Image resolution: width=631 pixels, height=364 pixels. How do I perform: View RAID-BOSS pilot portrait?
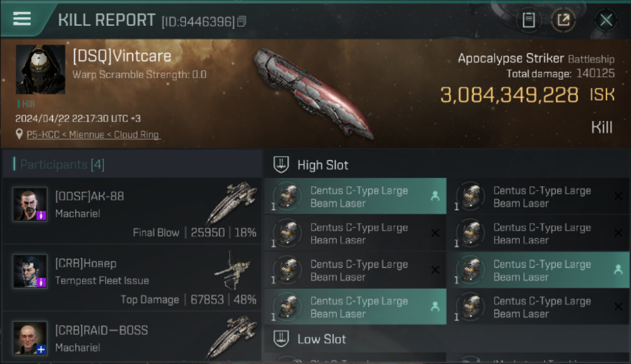(x=30, y=338)
